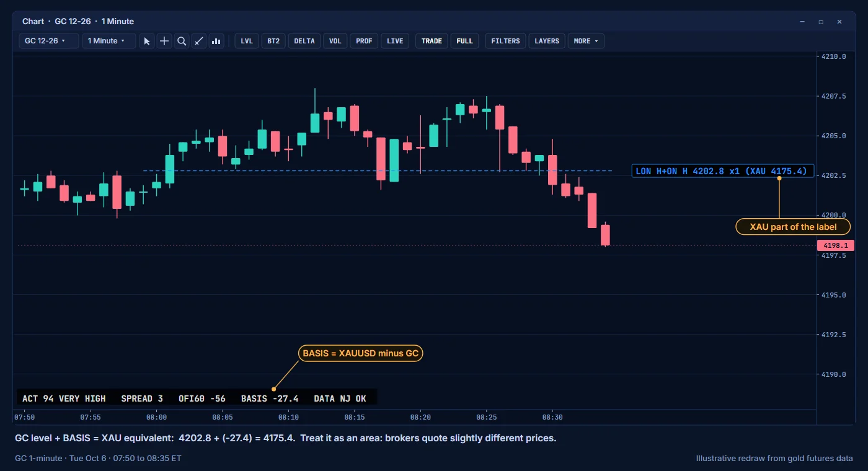Minimize the Chart window

(x=802, y=22)
